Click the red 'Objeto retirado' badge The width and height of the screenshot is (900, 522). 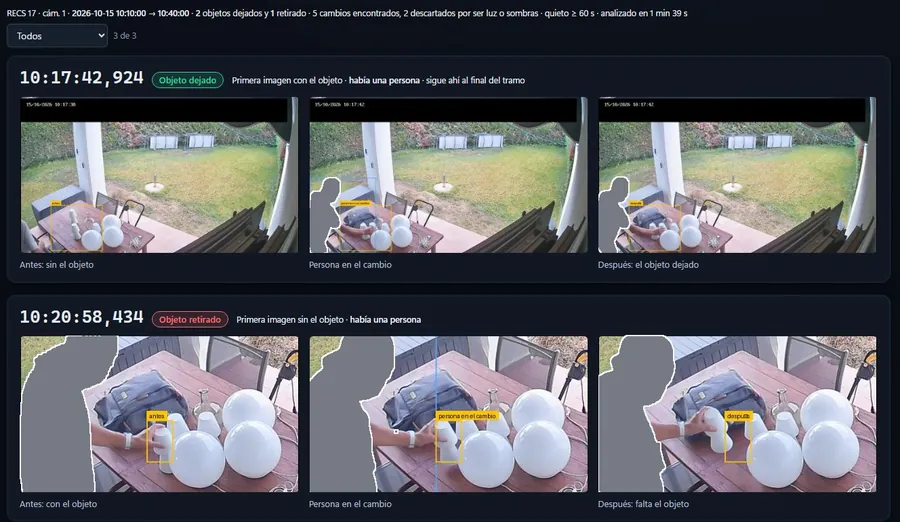(x=190, y=319)
